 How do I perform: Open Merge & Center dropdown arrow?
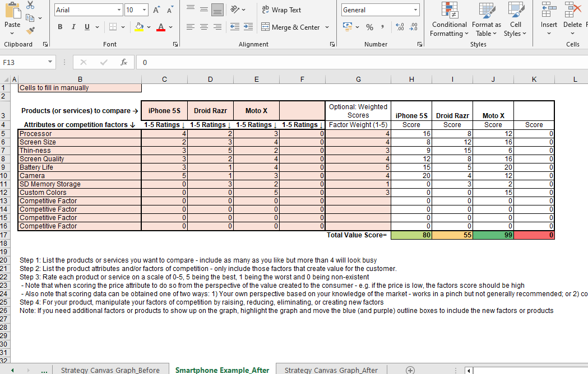327,27
